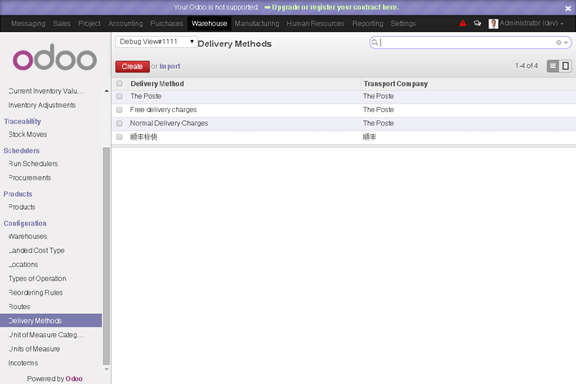Open Products sidebar menu entry
Viewport: 576px width, 384px height.
point(22,207)
